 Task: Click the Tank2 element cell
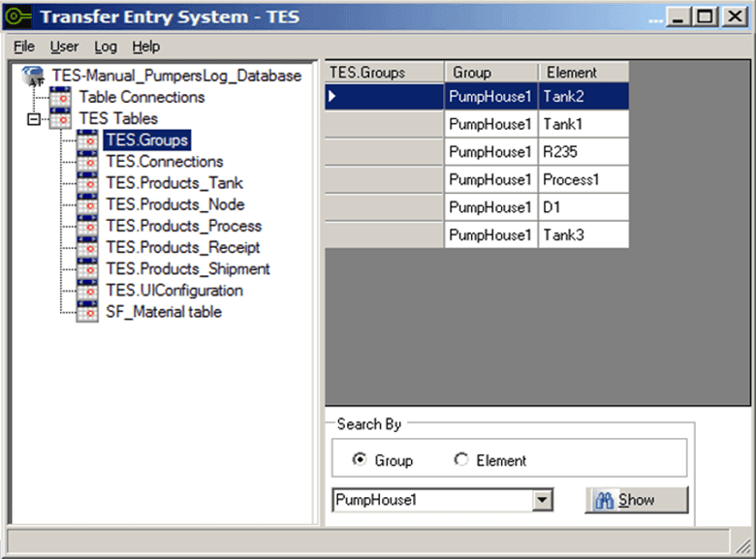(x=583, y=96)
